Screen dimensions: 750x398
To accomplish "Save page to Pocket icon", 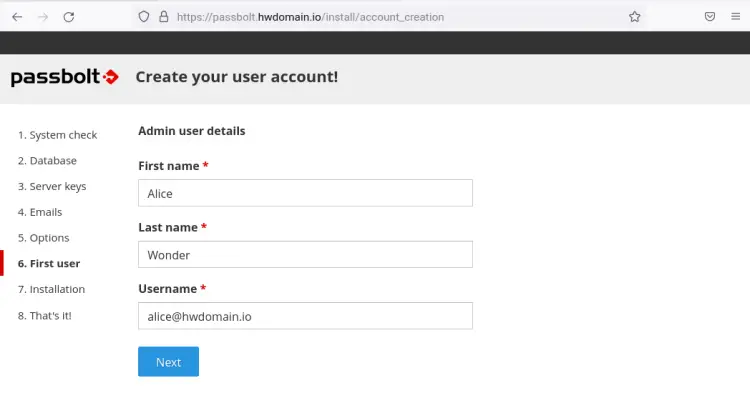I will click(710, 17).
